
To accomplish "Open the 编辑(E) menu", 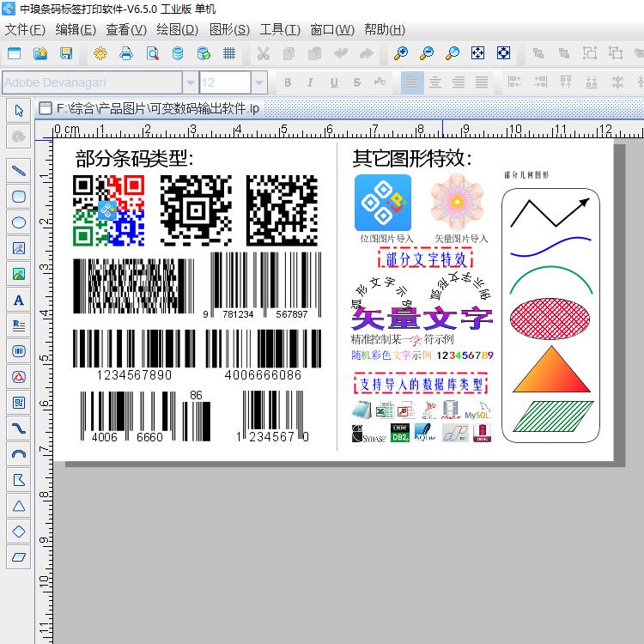I will pos(76,29).
